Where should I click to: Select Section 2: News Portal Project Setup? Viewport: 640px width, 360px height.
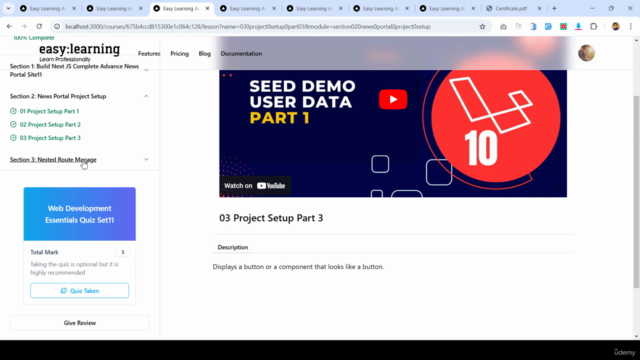58,96
